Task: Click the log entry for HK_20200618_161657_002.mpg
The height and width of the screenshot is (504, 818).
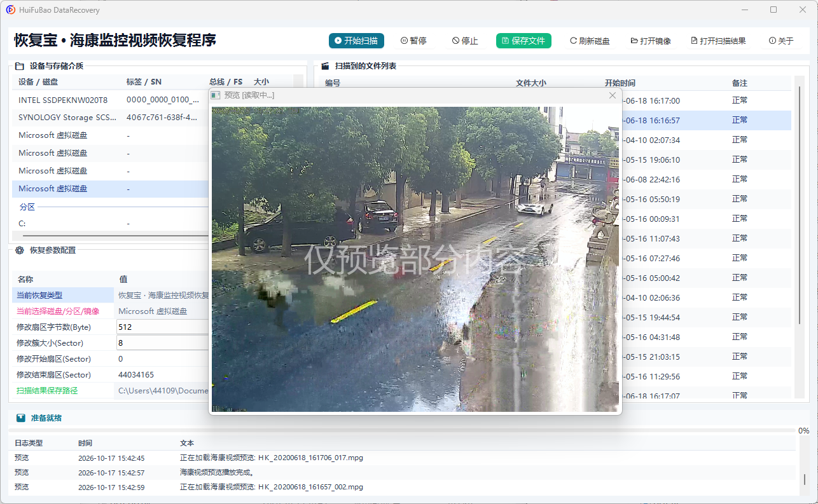Action: click(402, 487)
